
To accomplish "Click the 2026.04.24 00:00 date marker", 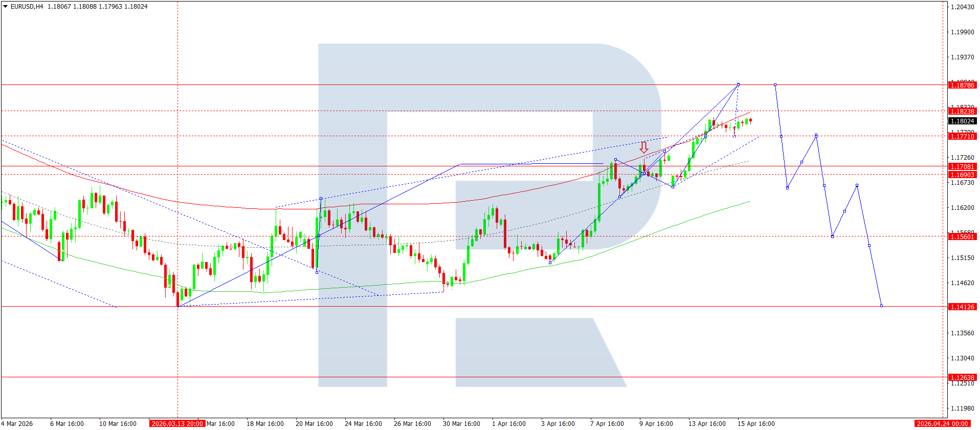I will point(942,424).
